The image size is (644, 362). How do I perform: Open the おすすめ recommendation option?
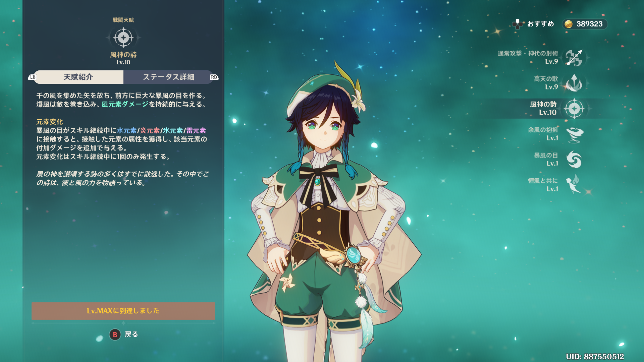coord(541,24)
